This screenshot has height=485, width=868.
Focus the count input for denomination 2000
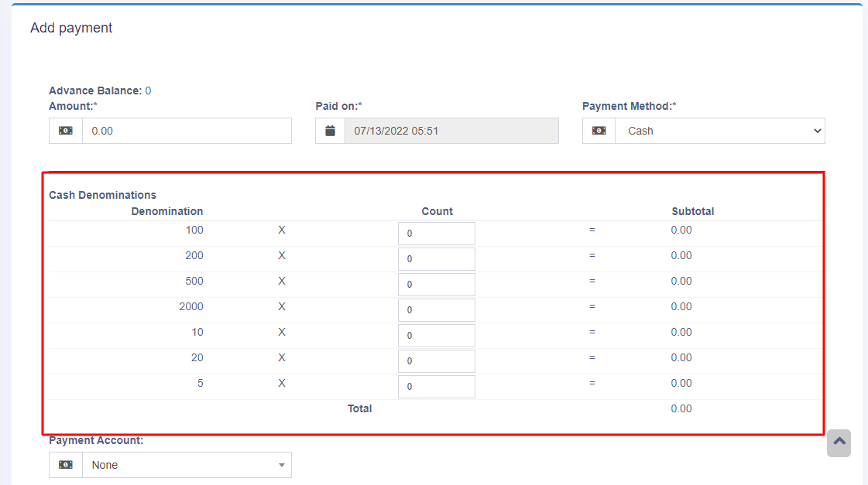(437, 310)
